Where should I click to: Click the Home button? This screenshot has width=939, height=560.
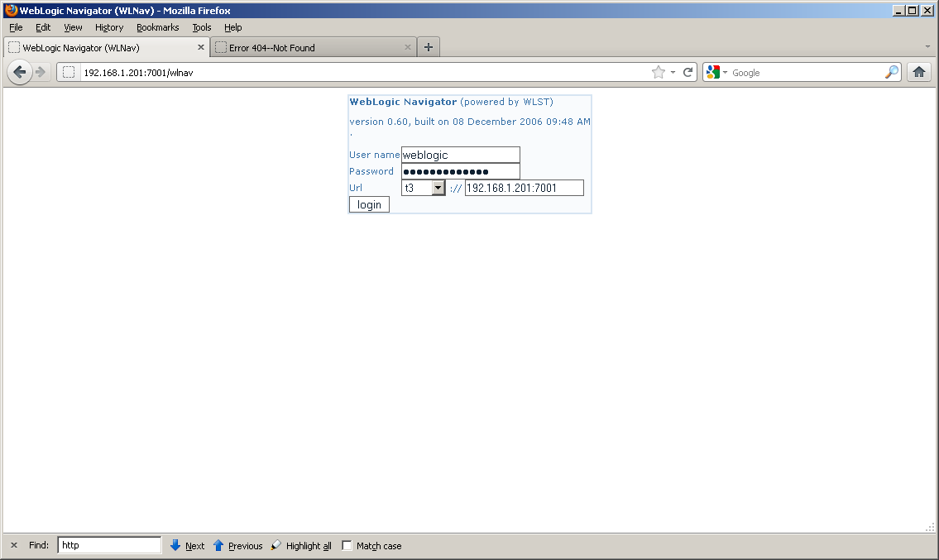(x=918, y=72)
